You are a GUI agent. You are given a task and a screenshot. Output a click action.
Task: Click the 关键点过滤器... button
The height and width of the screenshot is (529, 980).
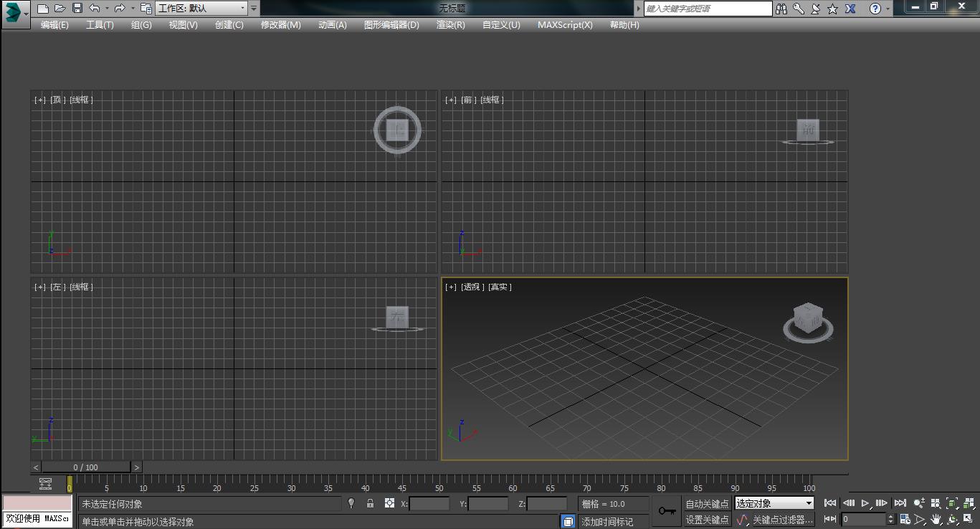(x=782, y=520)
